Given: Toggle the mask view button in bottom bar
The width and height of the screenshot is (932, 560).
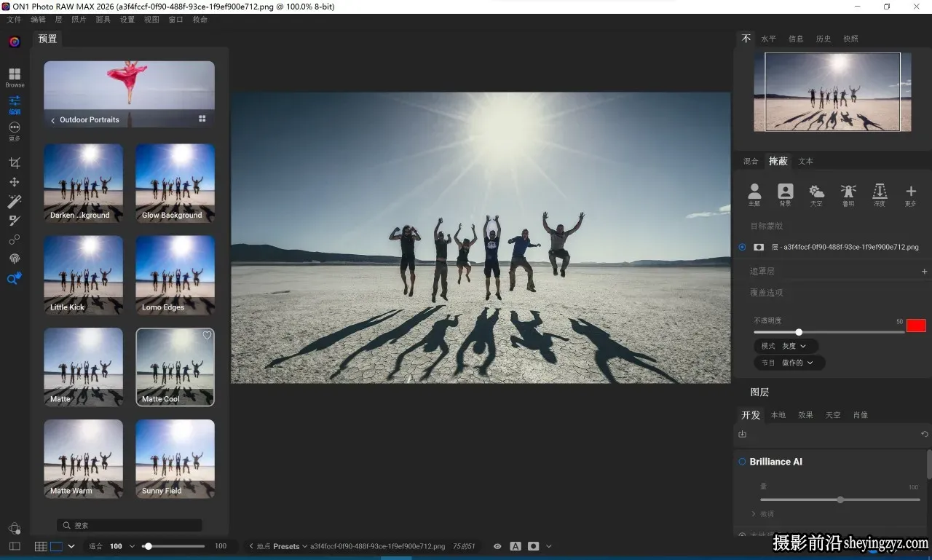Looking at the screenshot, I should click(534, 546).
